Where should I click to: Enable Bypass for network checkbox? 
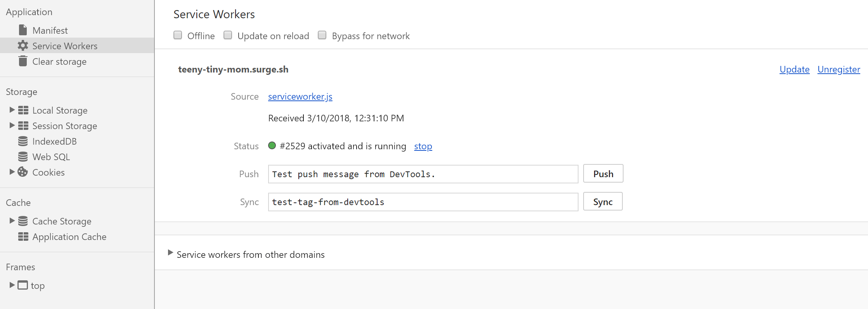click(x=322, y=35)
